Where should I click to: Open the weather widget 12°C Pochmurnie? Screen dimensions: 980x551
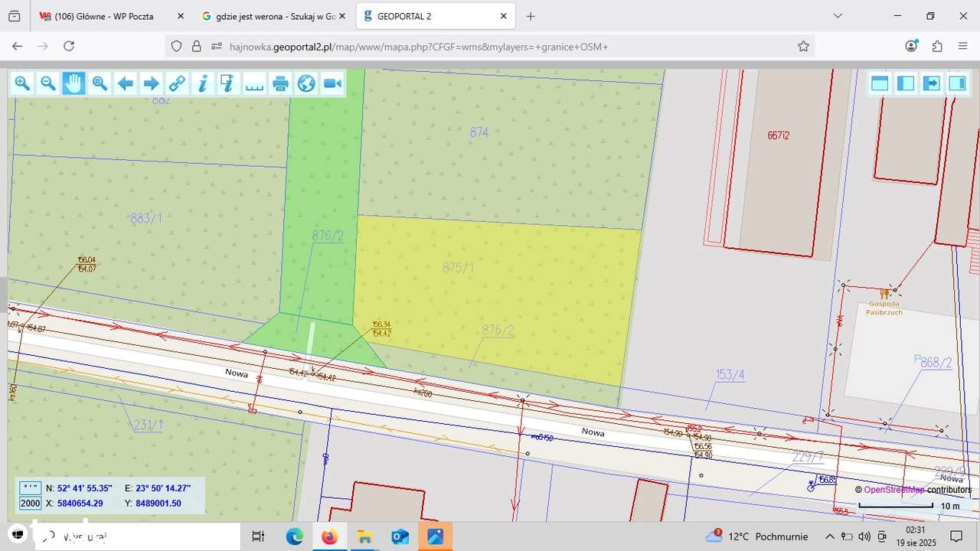(x=756, y=536)
